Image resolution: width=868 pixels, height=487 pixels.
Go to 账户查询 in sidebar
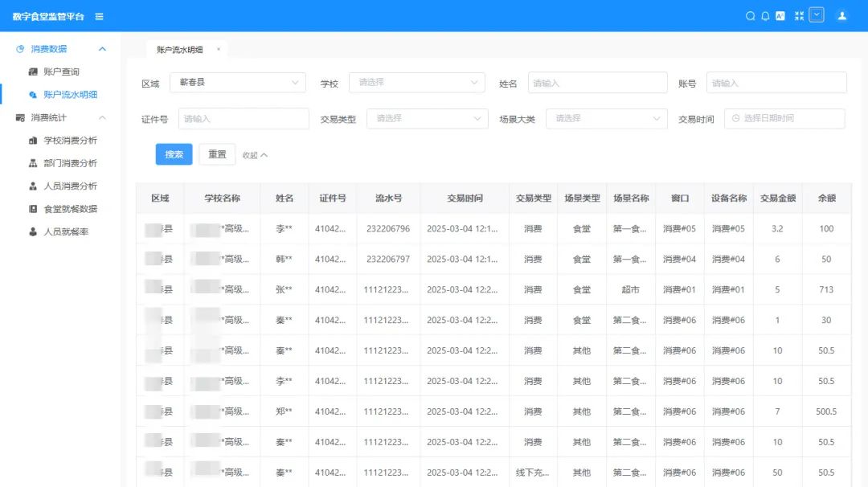61,72
